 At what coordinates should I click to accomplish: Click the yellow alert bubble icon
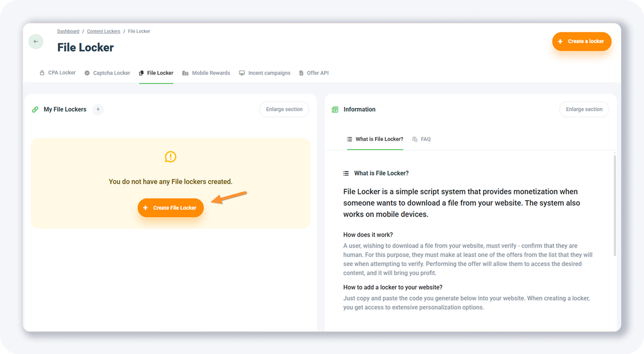(171, 157)
